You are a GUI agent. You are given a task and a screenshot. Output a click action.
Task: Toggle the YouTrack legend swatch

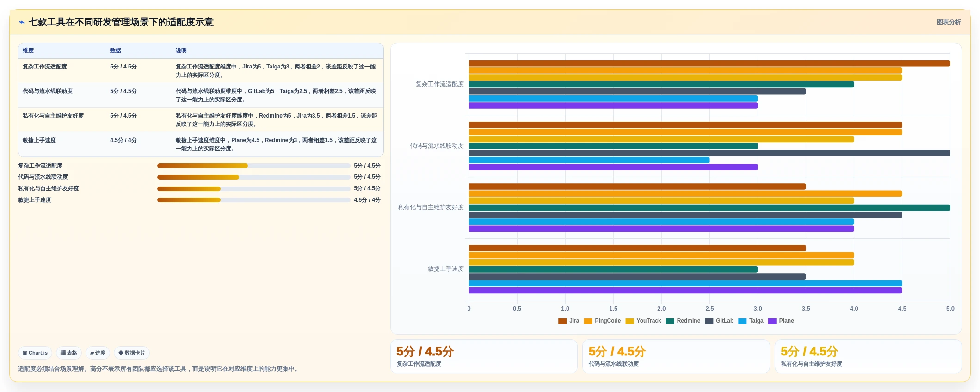click(629, 321)
